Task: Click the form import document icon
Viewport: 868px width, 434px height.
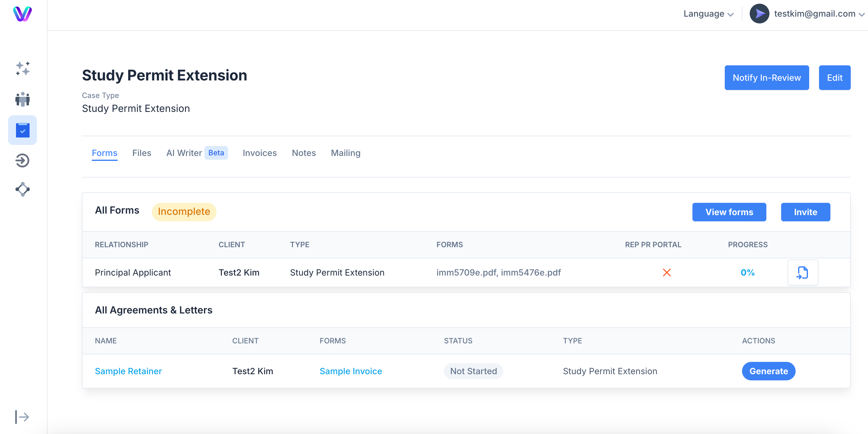Action: click(x=803, y=272)
